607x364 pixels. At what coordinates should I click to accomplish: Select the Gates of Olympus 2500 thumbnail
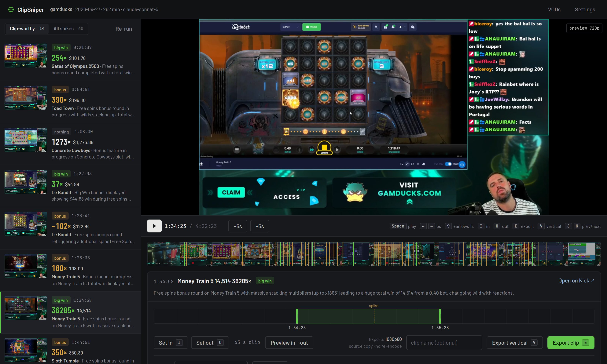click(26, 55)
